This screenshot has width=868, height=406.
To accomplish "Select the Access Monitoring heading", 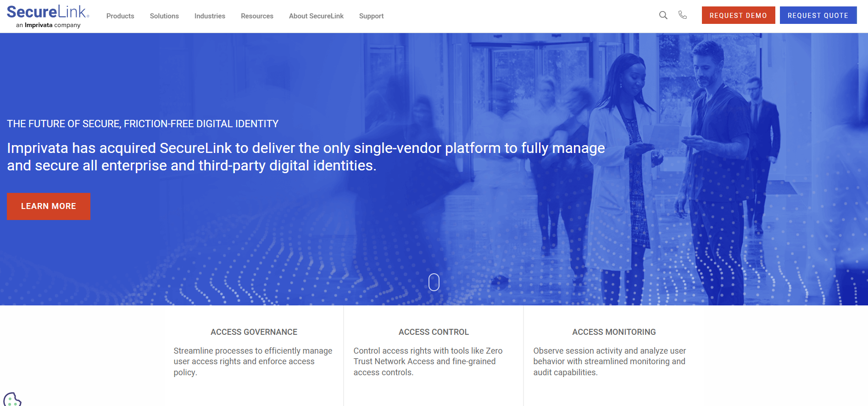I will pyautogui.click(x=614, y=332).
